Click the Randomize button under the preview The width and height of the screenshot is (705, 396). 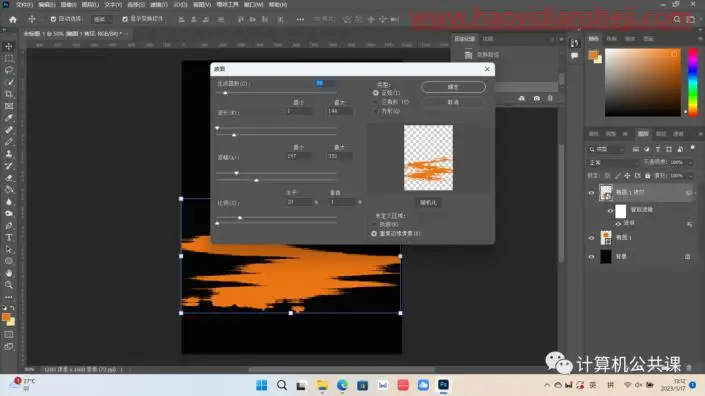[x=428, y=203]
